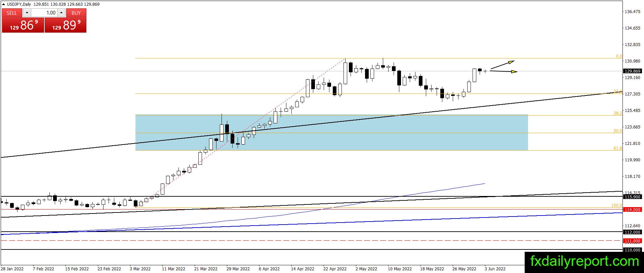Click the 125.485 price axis label

coord(632,111)
